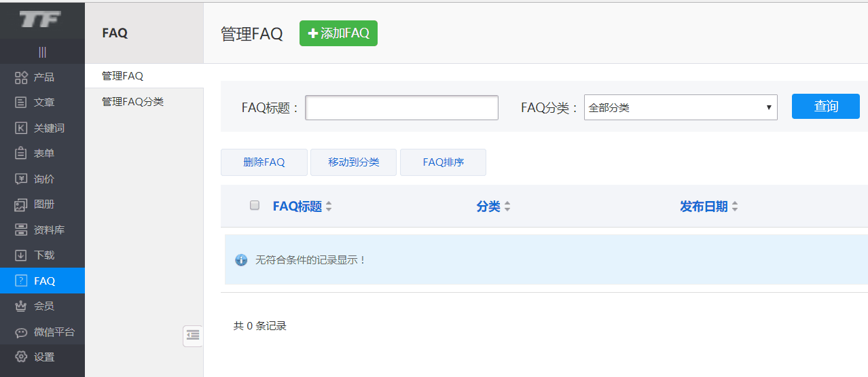The height and width of the screenshot is (377, 868).
Task: Sort by FAQ标题 column arrows
Action: 329,207
